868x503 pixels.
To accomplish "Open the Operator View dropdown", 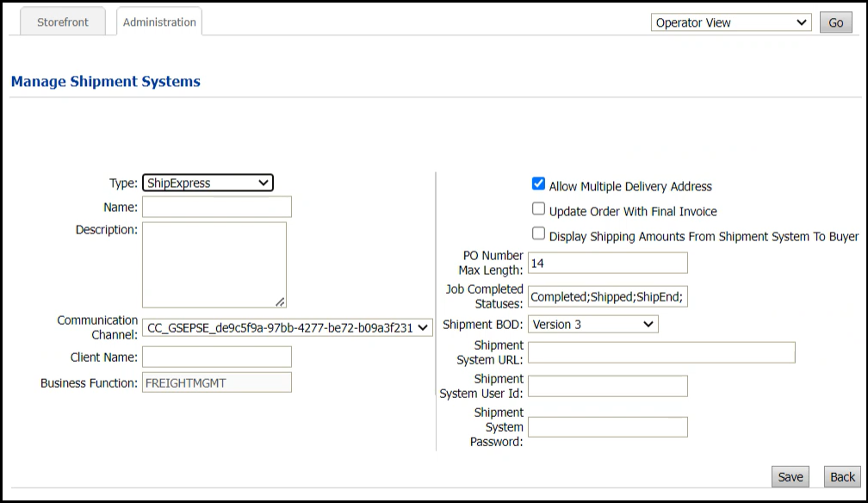I will [730, 22].
